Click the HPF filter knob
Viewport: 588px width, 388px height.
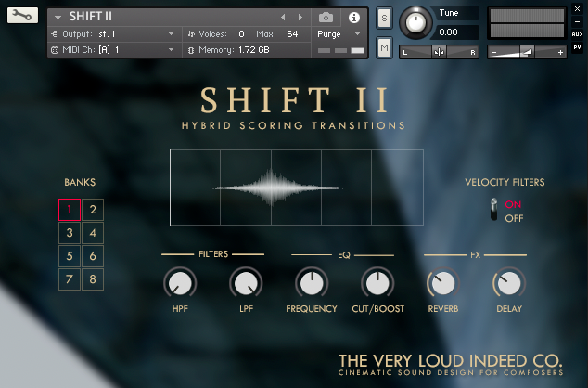coord(179,284)
